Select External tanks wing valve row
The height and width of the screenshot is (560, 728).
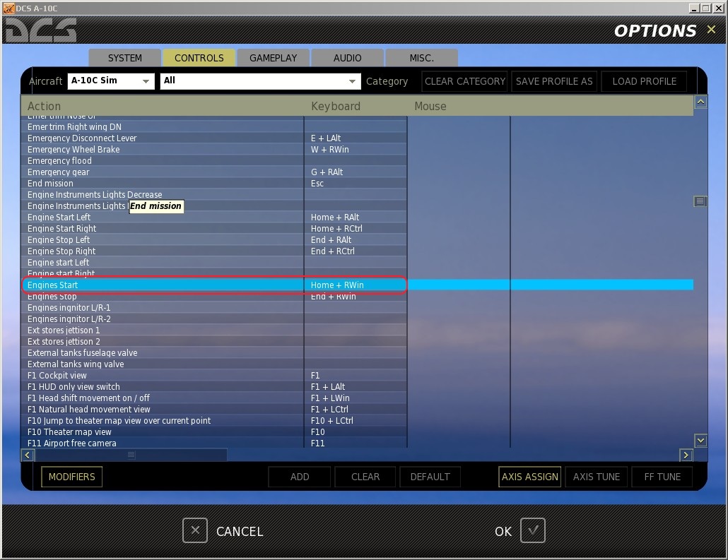click(x=214, y=364)
